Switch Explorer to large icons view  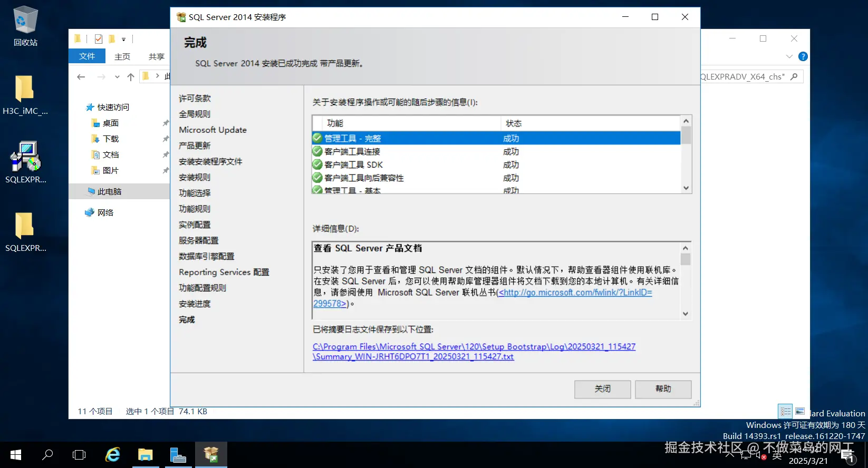[x=800, y=411]
